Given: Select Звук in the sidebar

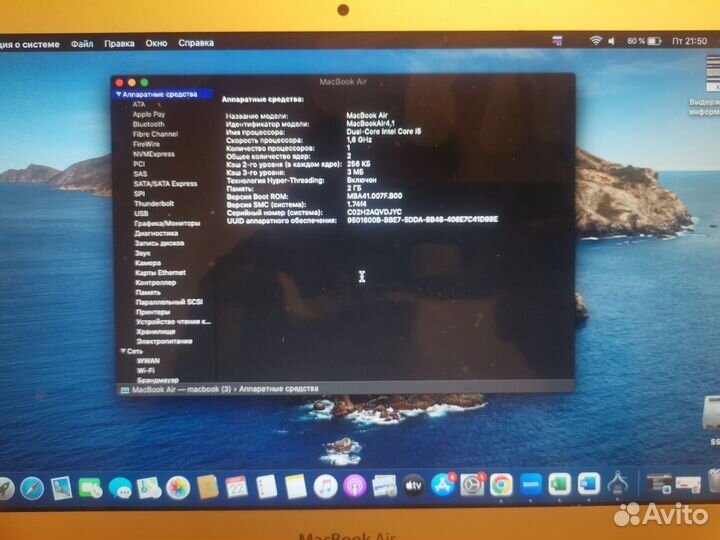Looking at the screenshot, I should coord(143,253).
